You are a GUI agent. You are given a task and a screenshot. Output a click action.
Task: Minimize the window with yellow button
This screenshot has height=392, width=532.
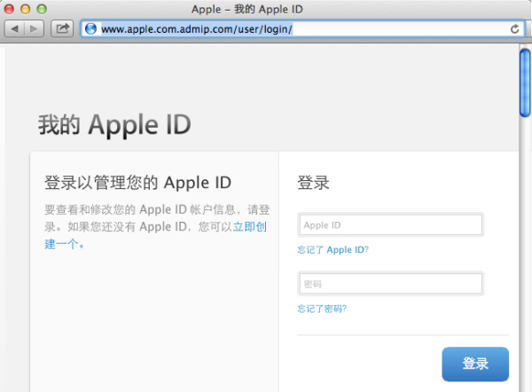click(26, 9)
